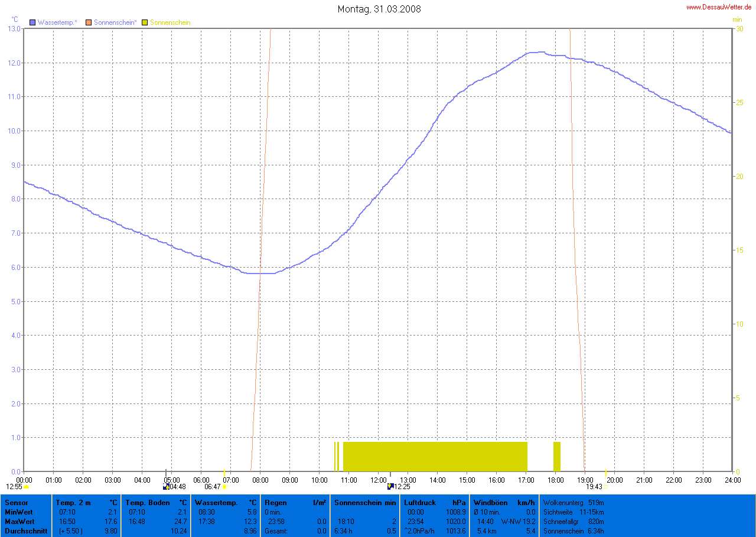Click the Luftdruck hPa column header
The image size is (756, 537).
435,502
